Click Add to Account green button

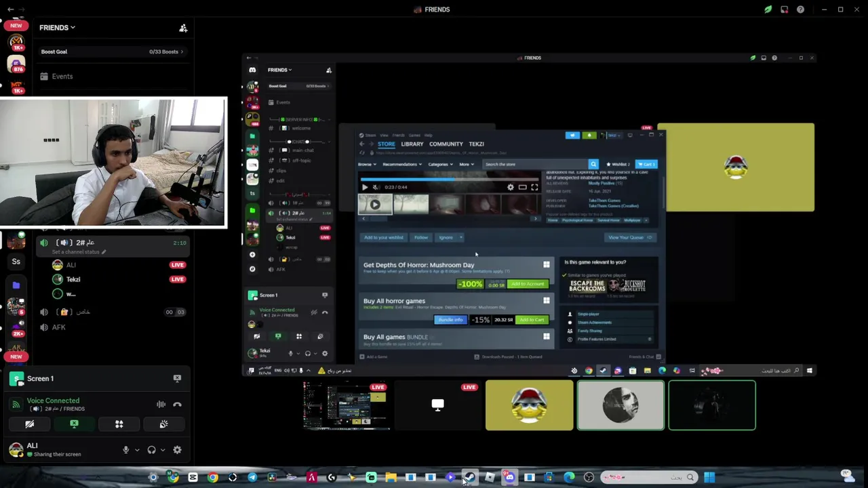coord(528,285)
